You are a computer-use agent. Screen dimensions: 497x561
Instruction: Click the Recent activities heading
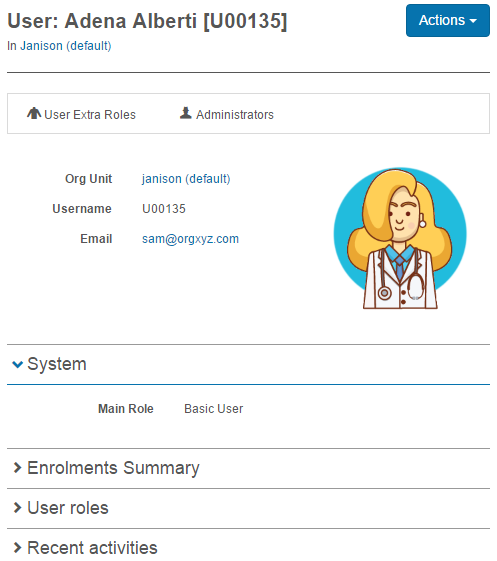point(92,548)
